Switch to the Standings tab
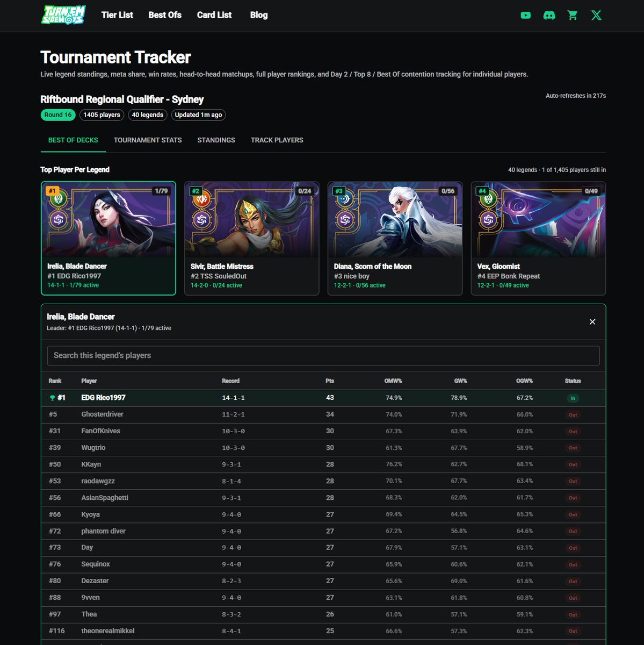The width and height of the screenshot is (644, 645). pos(216,140)
